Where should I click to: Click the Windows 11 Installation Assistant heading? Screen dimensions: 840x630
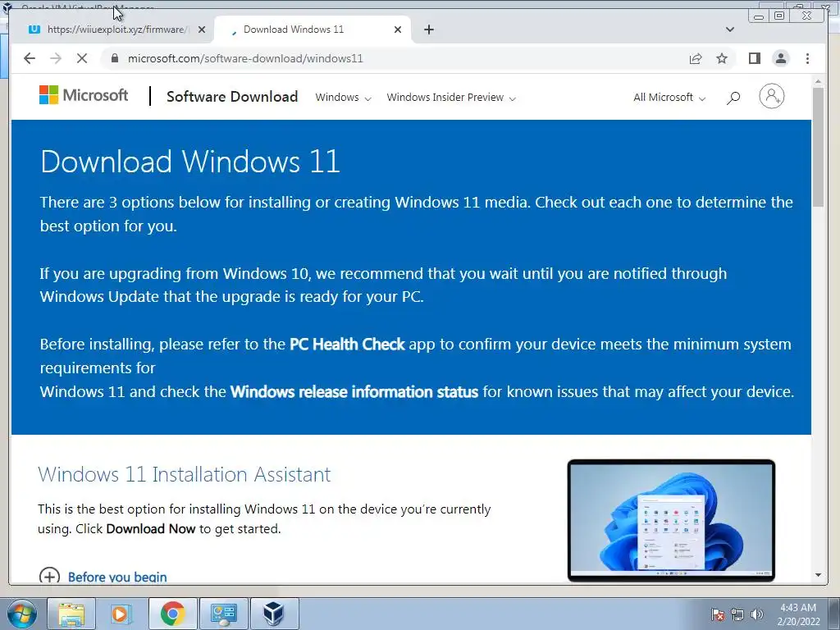(185, 475)
